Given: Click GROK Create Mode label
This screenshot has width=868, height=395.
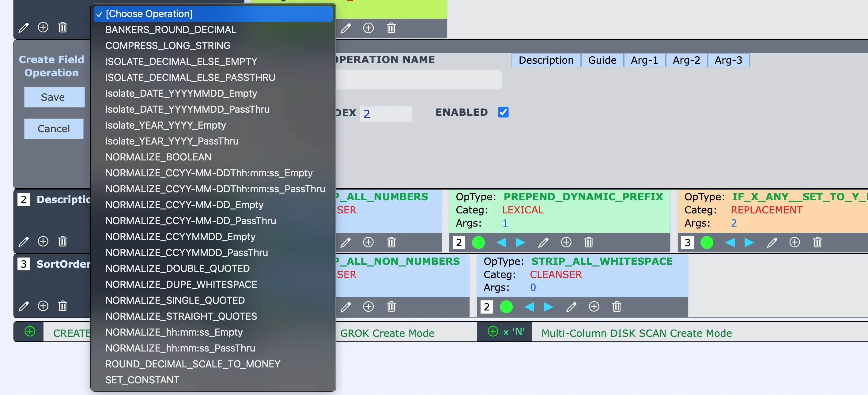Looking at the screenshot, I should [x=387, y=333].
